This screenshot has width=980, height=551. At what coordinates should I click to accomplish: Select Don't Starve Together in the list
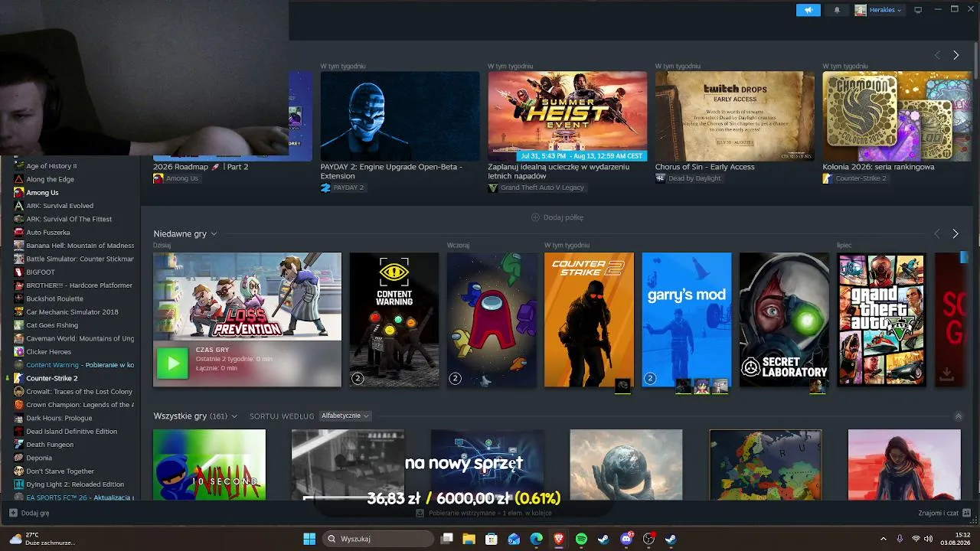pos(60,471)
